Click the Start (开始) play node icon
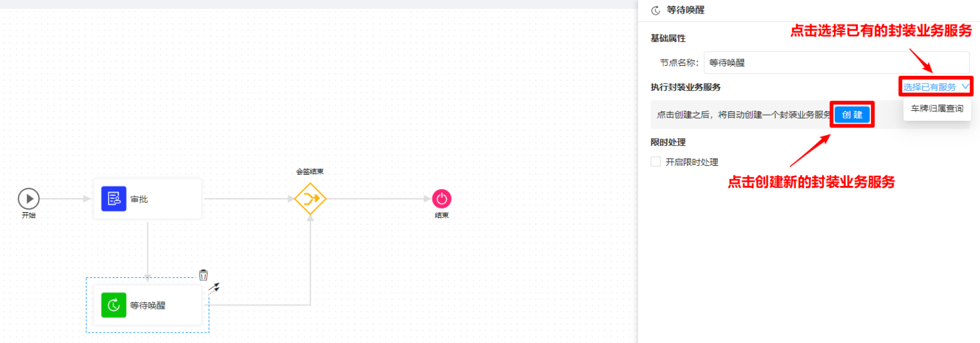 point(28,199)
